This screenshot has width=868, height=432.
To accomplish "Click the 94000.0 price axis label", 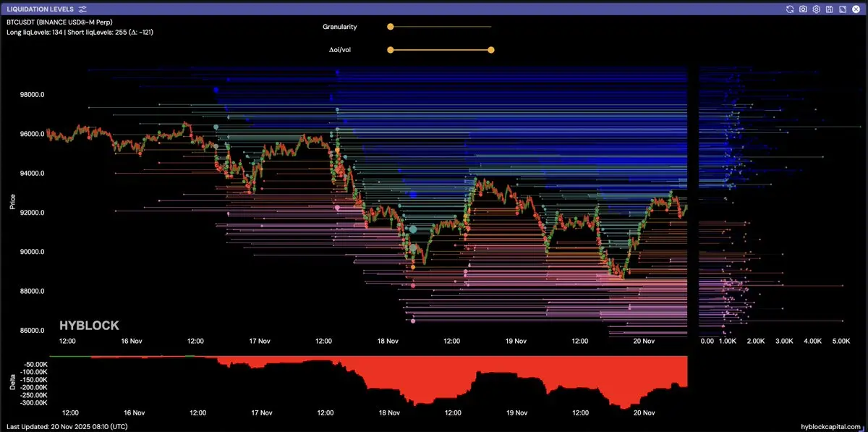I will click(32, 174).
